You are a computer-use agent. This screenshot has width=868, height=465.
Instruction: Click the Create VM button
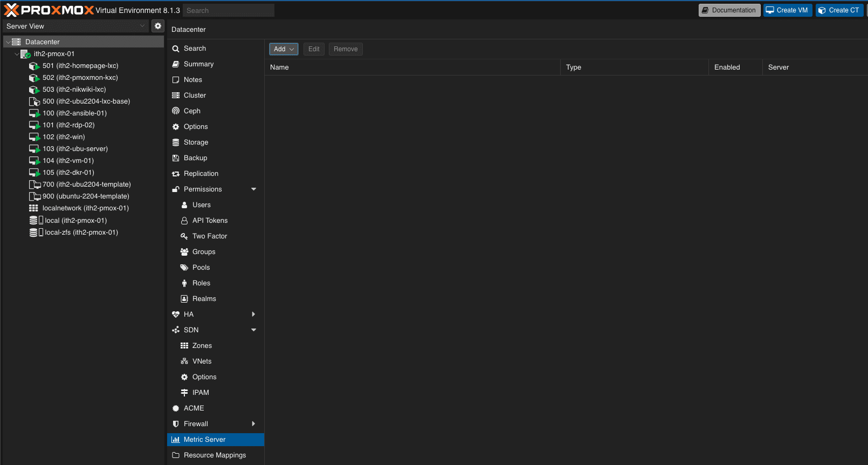click(787, 10)
